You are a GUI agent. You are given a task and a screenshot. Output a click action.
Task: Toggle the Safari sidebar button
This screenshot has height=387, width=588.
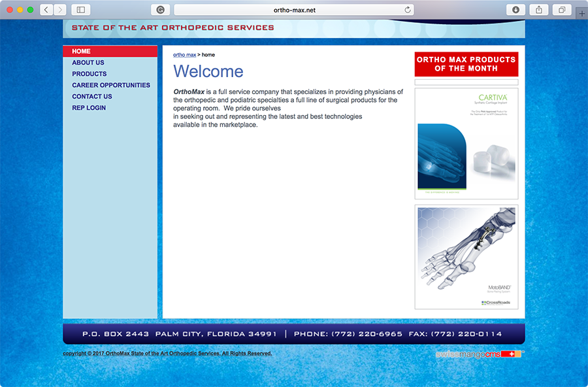81,10
